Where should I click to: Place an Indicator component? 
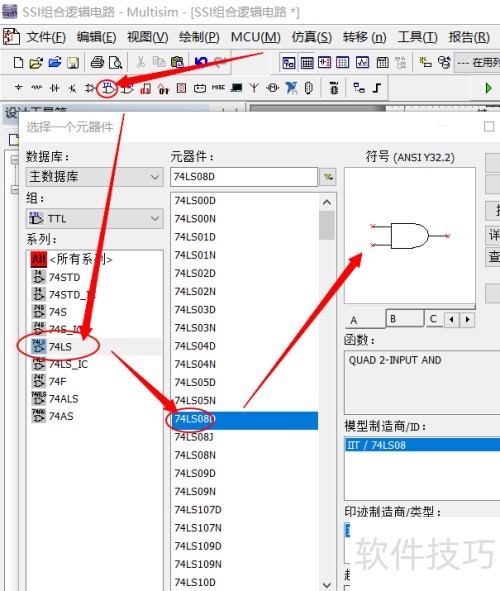181,88
